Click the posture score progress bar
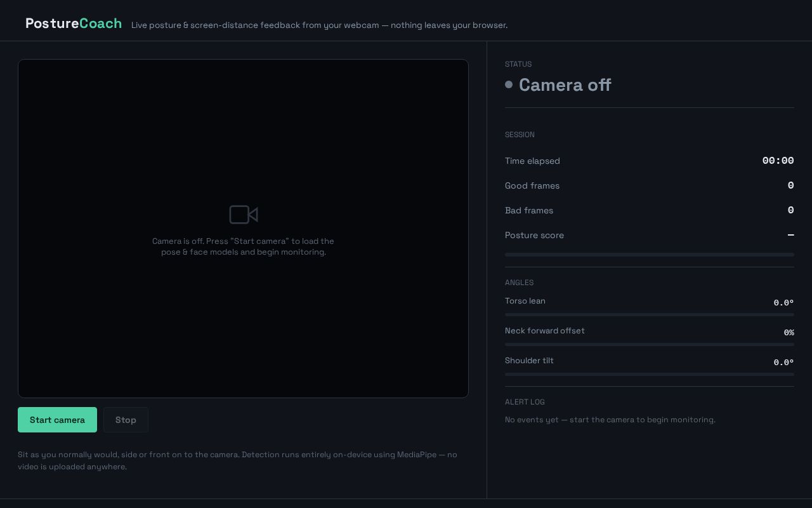 pos(650,255)
